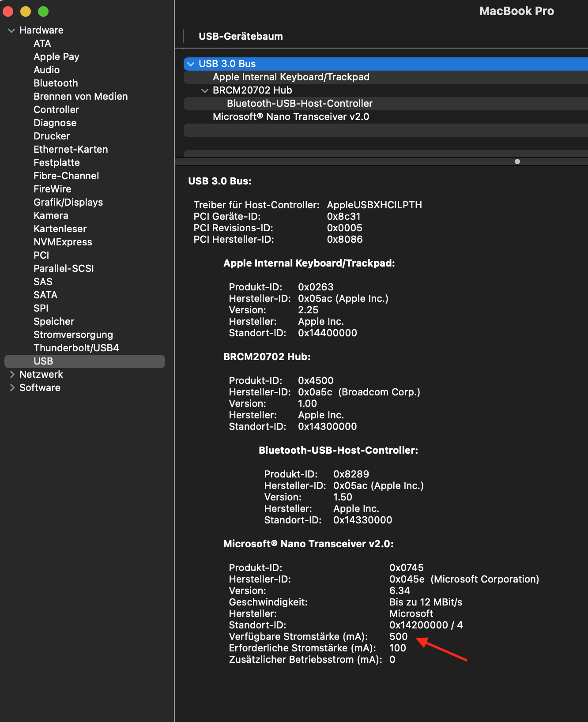Click the Microsoft Corporation Hersteller-ID value
Screen dimensions: 588x722
[x=464, y=579]
